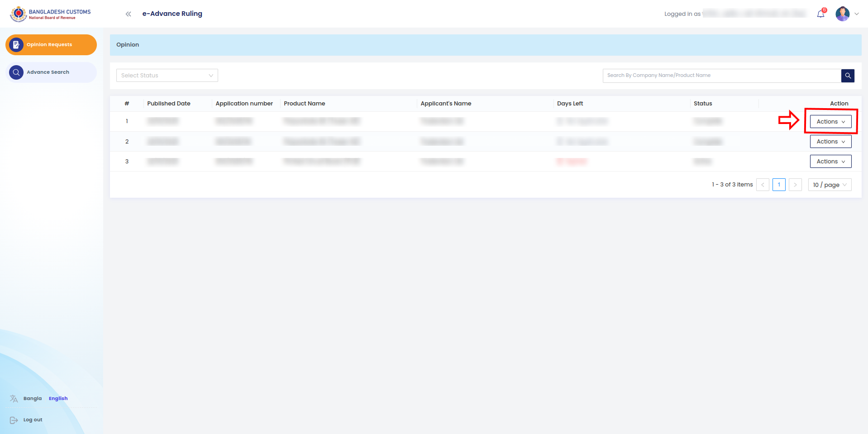This screenshot has height=434, width=868.
Task: Open the notifications bell
Action: 820,14
